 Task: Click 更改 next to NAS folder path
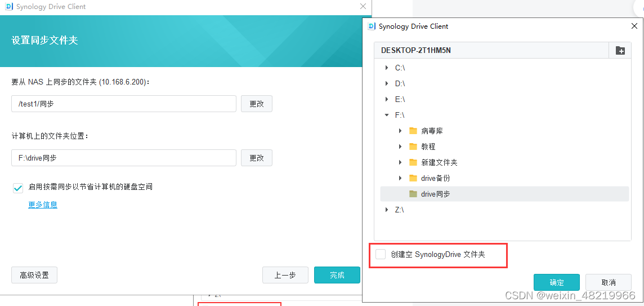point(257,104)
